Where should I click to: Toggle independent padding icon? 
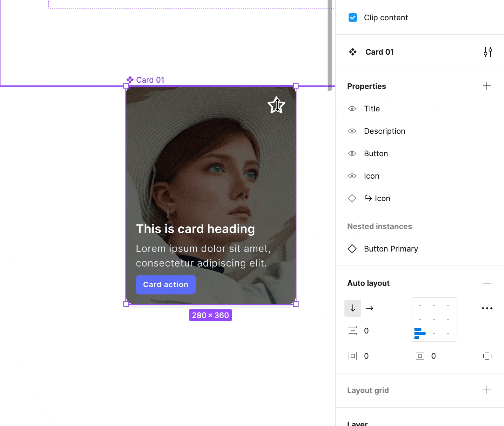(x=487, y=356)
